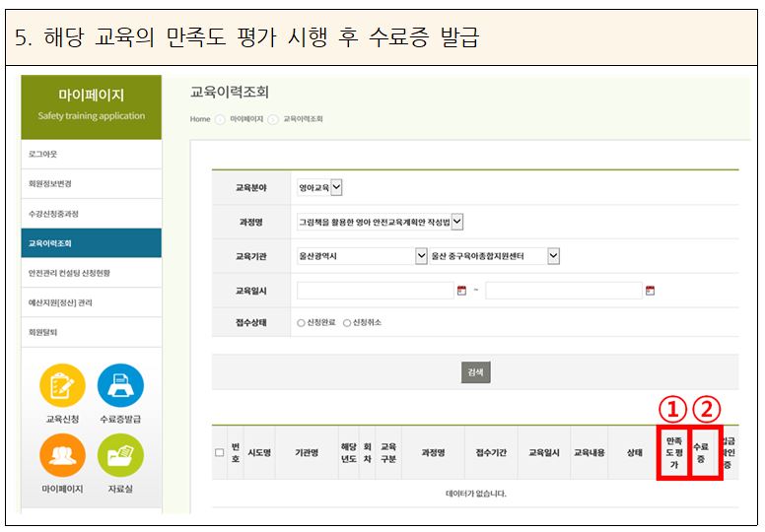Open 회원정보변경 in the sidebar menu
The height and width of the screenshot is (532, 765).
tap(91, 183)
